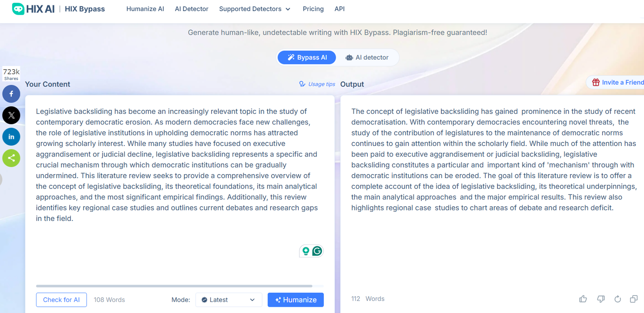Open the Mode dropdown showing Latest

[x=229, y=300]
